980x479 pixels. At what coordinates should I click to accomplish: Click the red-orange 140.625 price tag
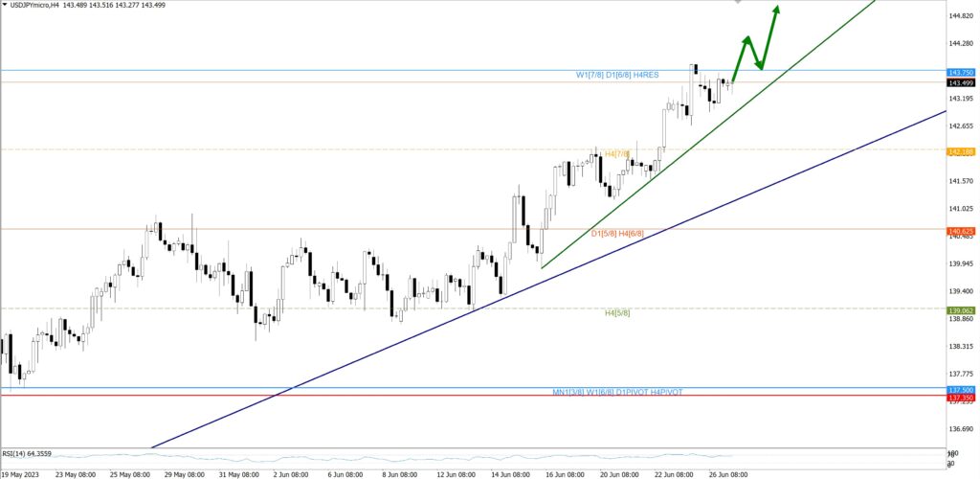pyautogui.click(x=960, y=231)
